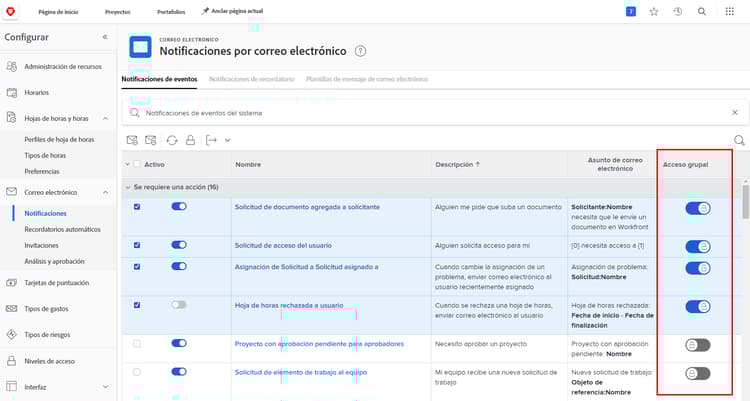Open the recent history clock icon
The image size is (750, 401).
678,12
